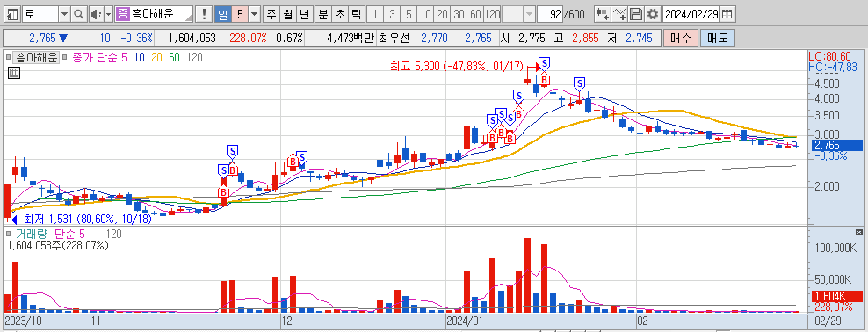Click the purple '증' market badge
The width and height of the screenshot is (868, 332).
(x=122, y=14)
